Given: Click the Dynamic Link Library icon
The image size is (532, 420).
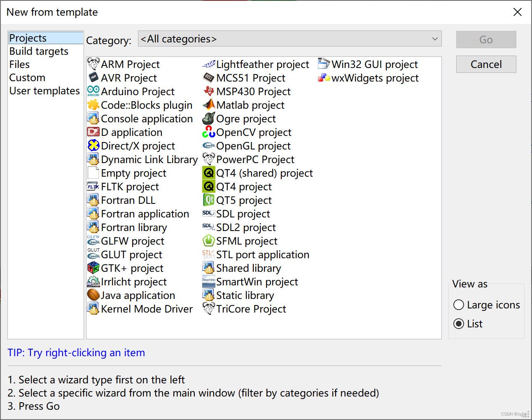Looking at the screenshot, I should point(93,159).
